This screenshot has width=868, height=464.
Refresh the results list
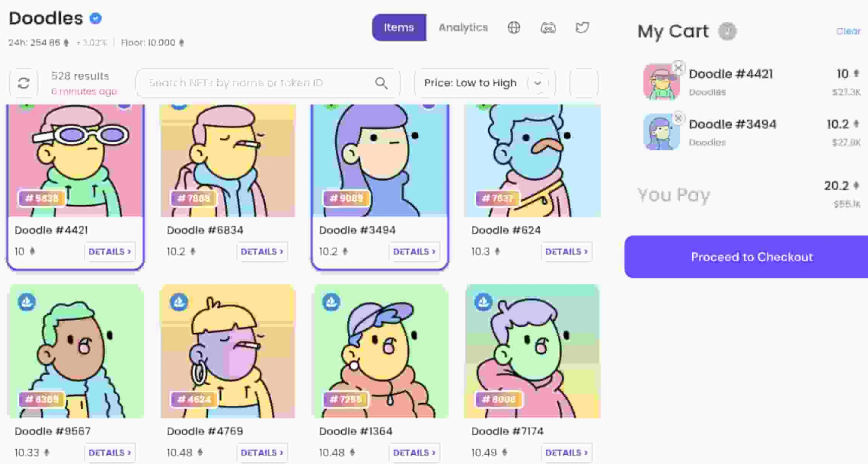point(23,83)
